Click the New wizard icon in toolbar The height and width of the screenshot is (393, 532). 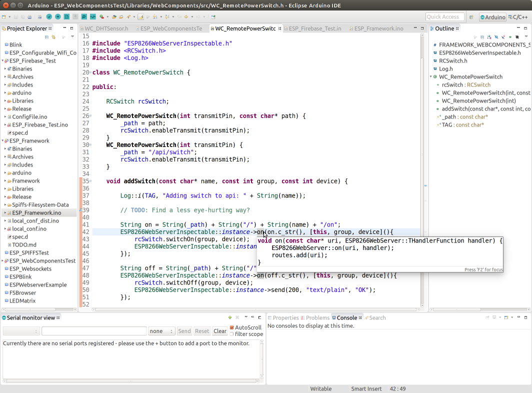[3, 17]
